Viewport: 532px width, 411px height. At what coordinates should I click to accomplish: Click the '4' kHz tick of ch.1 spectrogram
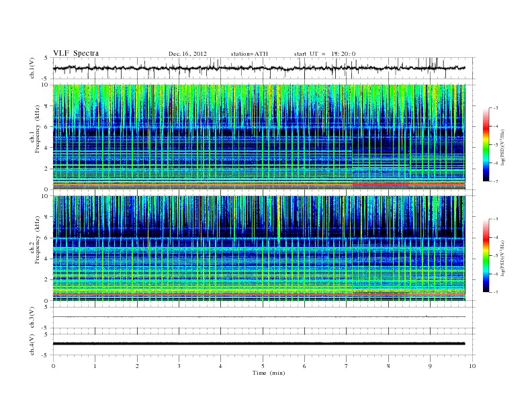47,148
